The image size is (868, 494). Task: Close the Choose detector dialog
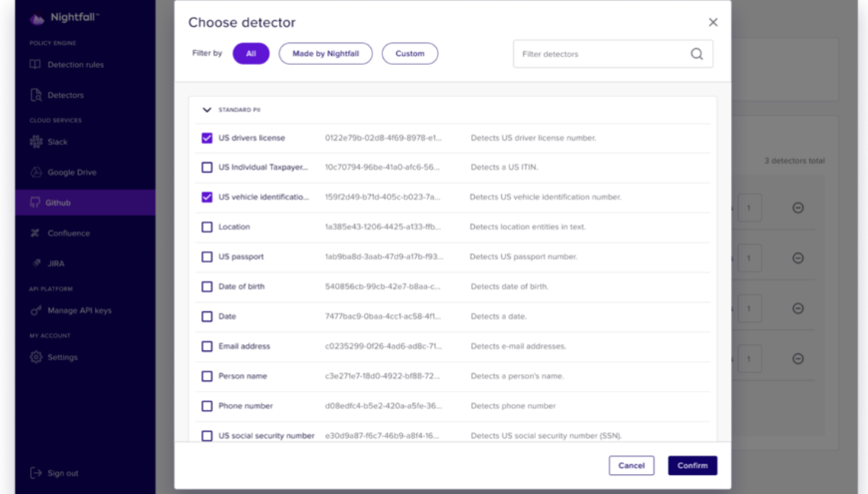tap(713, 22)
